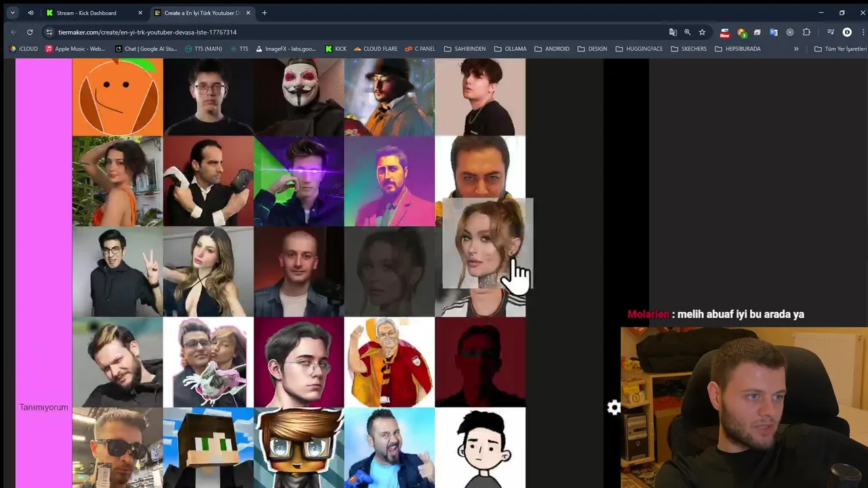Select the Guy Fawkes mask thumbnail
Image resolution: width=868 pixels, height=488 pixels.
click(x=299, y=97)
